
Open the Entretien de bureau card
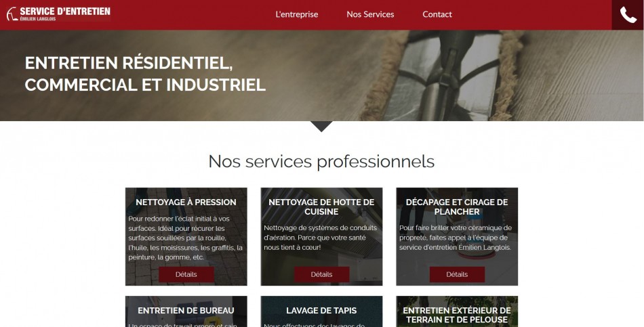(186, 311)
